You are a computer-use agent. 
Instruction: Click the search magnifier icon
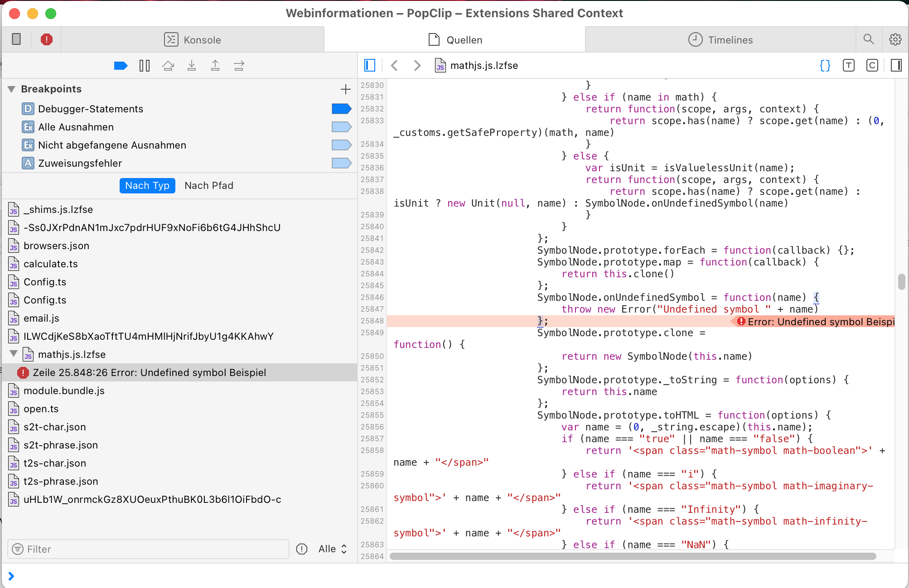[x=869, y=40]
